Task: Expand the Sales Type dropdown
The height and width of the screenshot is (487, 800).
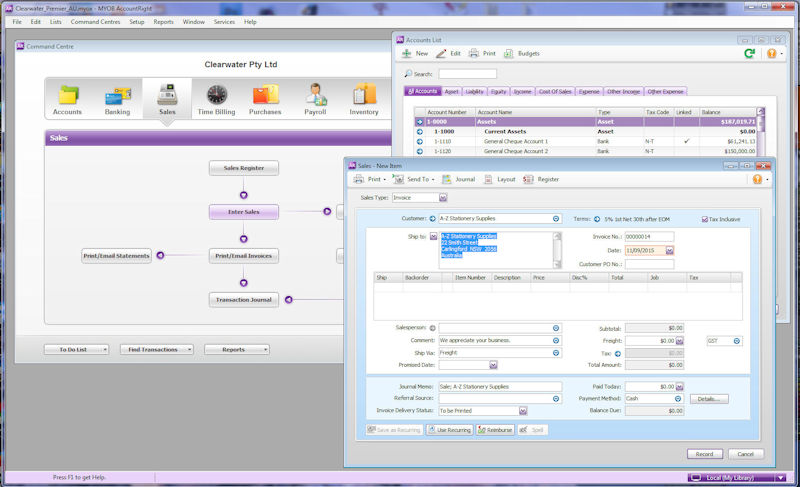Action: tap(443, 198)
